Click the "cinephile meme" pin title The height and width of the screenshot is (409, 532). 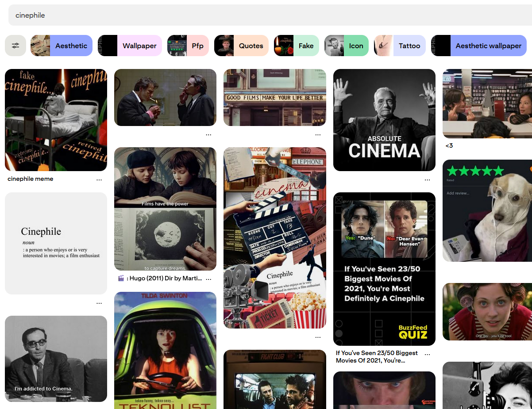[x=31, y=179]
